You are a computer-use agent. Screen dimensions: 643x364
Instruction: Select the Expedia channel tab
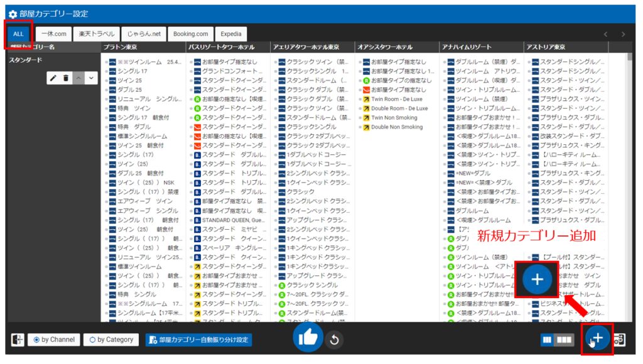[x=231, y=34]
